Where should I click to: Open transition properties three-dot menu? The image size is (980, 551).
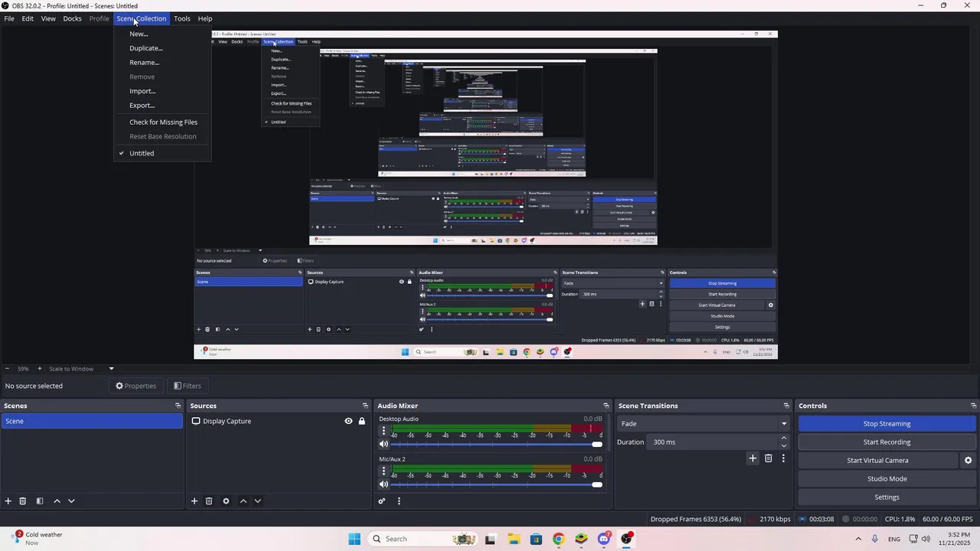pos(783,458)
